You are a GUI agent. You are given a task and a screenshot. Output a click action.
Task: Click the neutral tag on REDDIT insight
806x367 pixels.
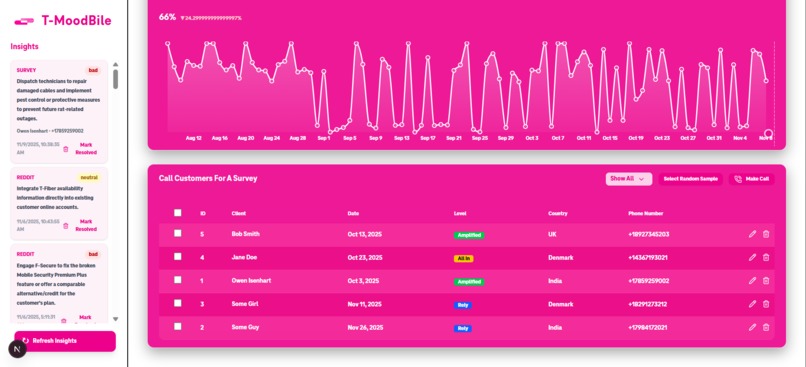(89, 177)
